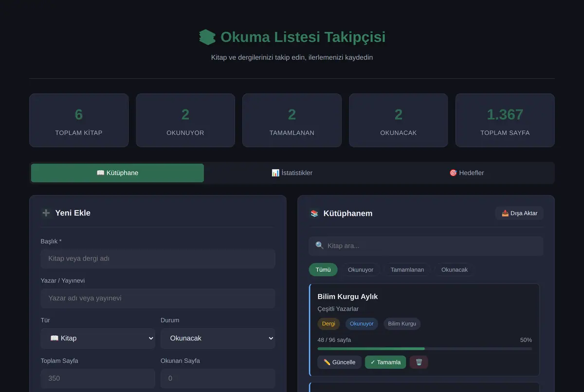Open the İstatistikler tab
Screen dimensions: 584x392
292,173
